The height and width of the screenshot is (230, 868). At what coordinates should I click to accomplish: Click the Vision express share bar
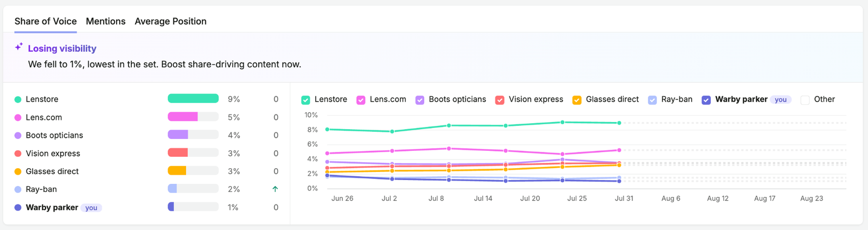coord(193,153)
